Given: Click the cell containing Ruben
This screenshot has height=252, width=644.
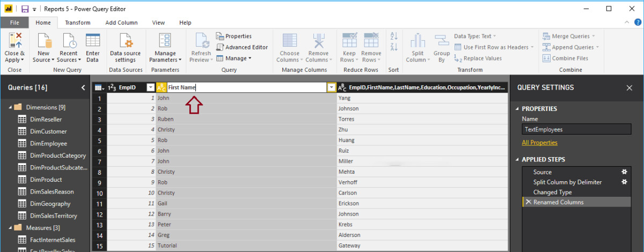Looking at the screenshot, I should [x=246, y=118].
